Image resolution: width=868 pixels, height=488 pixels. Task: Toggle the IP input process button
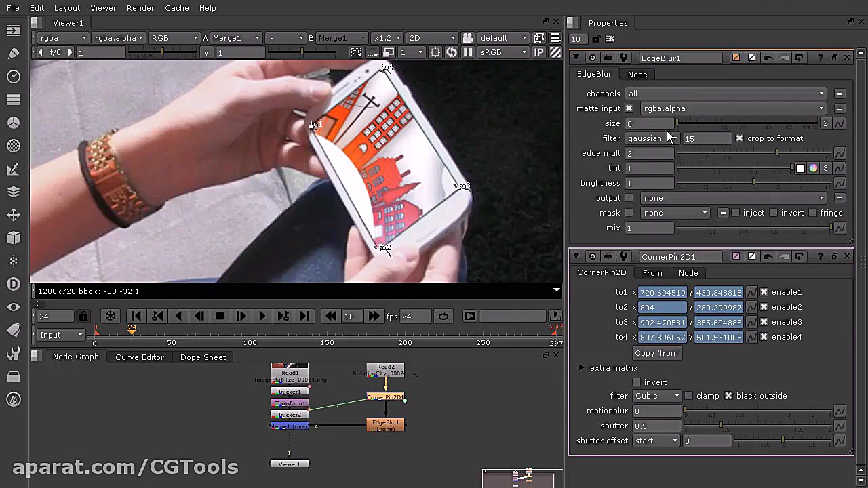539,52
